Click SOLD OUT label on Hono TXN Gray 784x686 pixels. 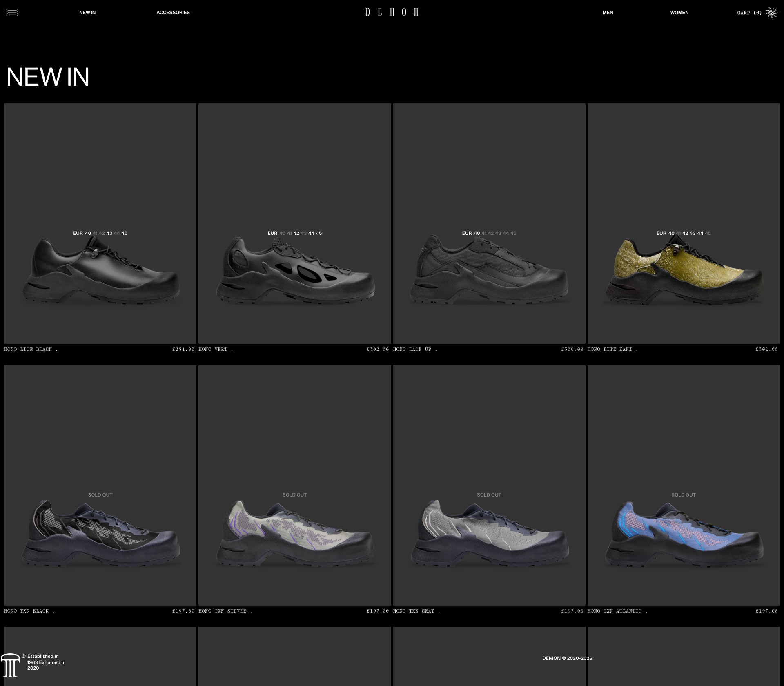(x=489, y=495)
